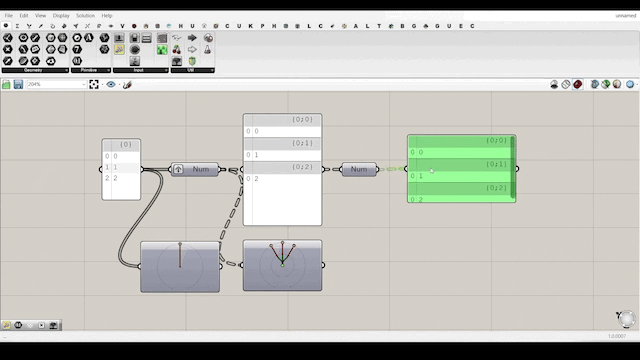Click the {0;1} path header in white panel

tap(282, 143)
